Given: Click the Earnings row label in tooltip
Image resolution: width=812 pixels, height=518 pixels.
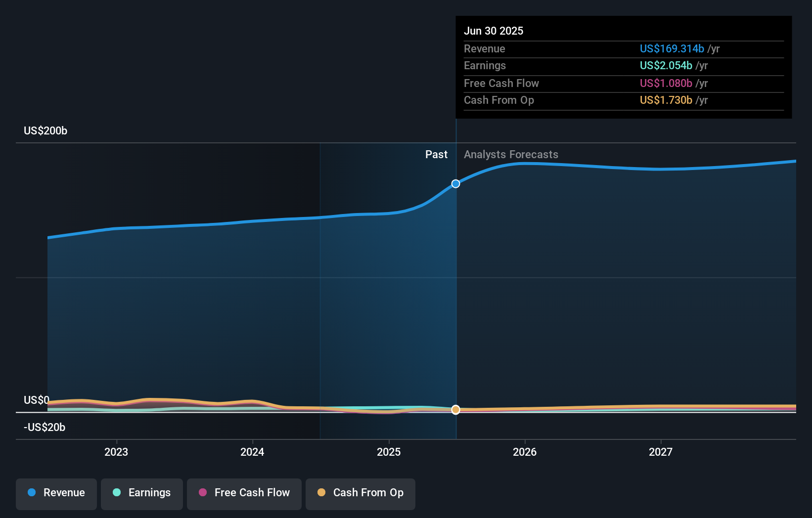Looking at the screenshot, I should click(485, 65).
